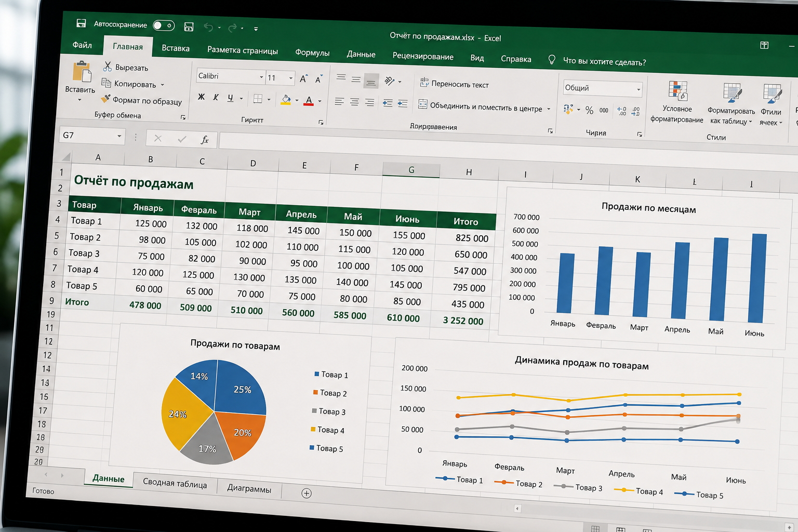Image resolution: width=798 pixels, height=532 pixels.
Task: Toggle Переносить текст wrap option
Action: click(455, 84)
